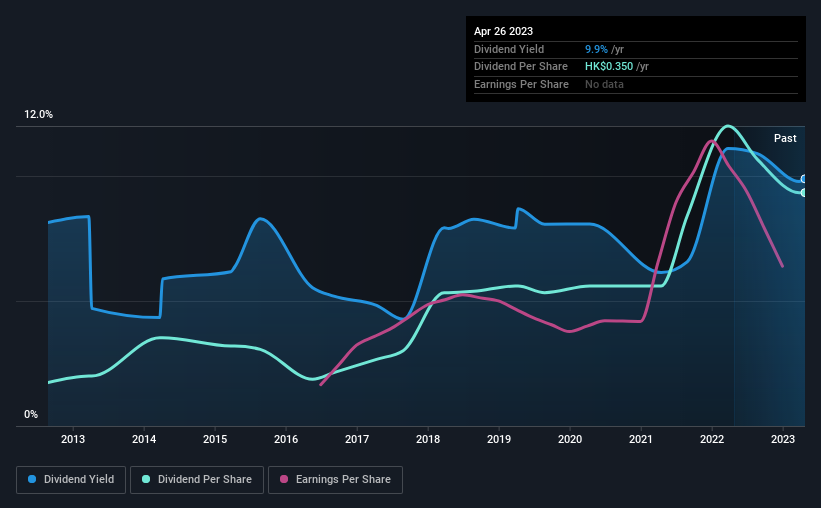Click the blue Dividend Yield legend dot
The height and width of the screenshot is (508, 821).
click(x=32, y=479)
